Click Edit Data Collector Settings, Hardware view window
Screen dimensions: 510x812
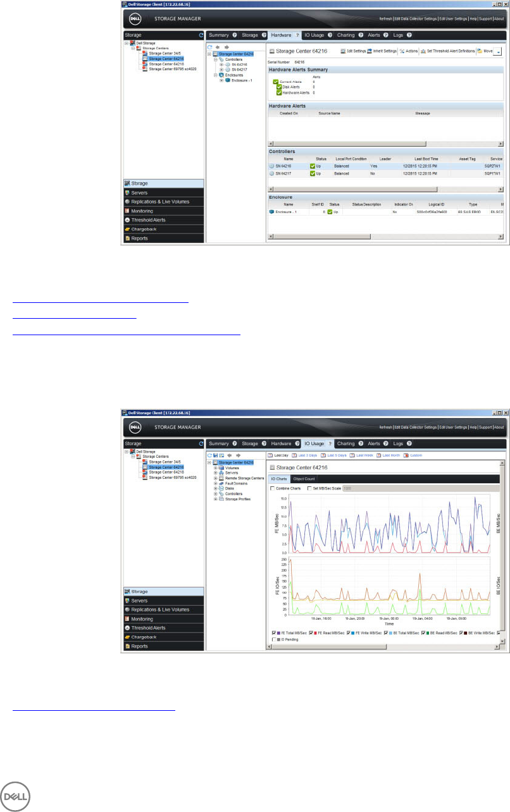tap(415, 19)
